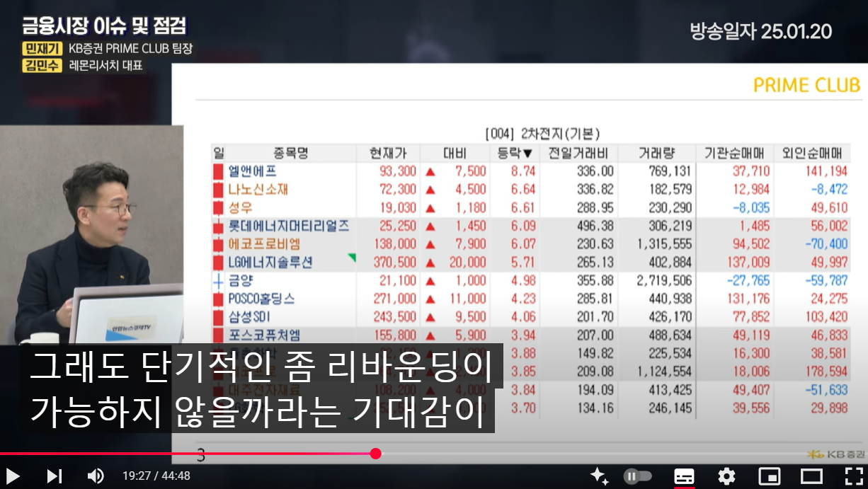Click the [004] 2차전지(기본) table title
The width and height of the screenshot is (868, 489).
(x=542, y=134)
